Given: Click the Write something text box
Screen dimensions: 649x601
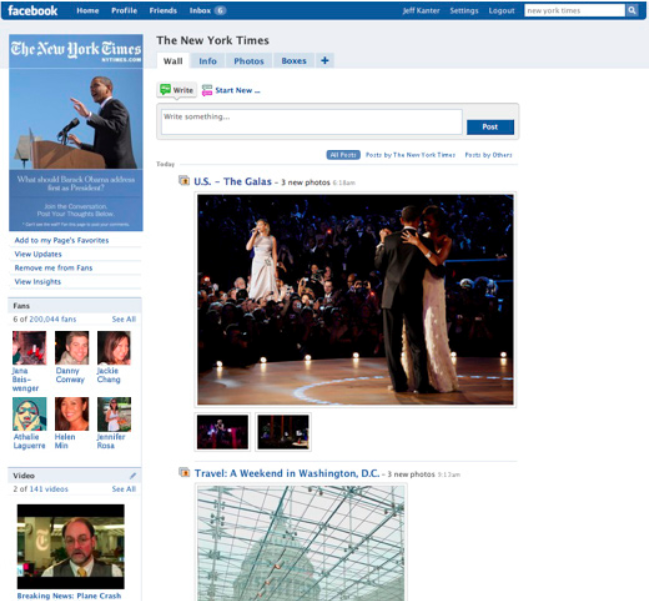Looking at the screenshot, I should [312, 122].
